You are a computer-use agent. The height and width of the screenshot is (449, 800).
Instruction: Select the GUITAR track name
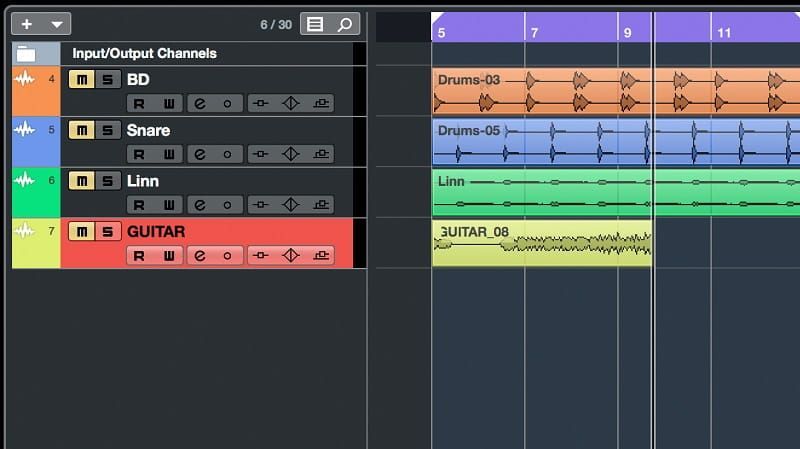tap(155, 232)
